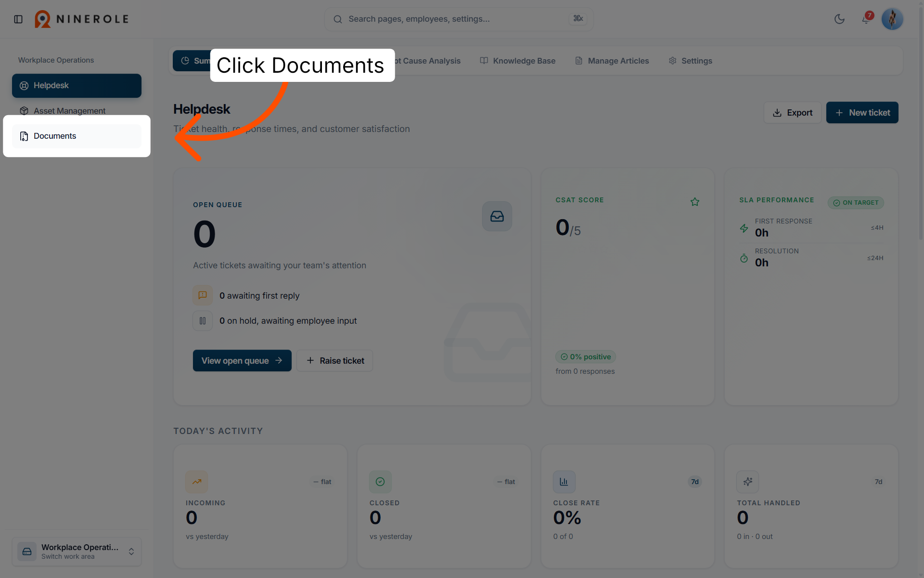Image resolution: width=924 pixels, height=578 pixels.
Task: Click View open queue button
Action: coord(242,361)
